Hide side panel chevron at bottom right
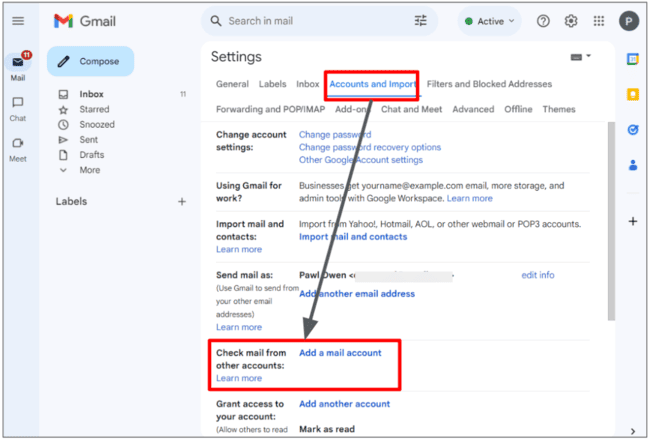This screenshot has width=650, height=441. point(633,431)
